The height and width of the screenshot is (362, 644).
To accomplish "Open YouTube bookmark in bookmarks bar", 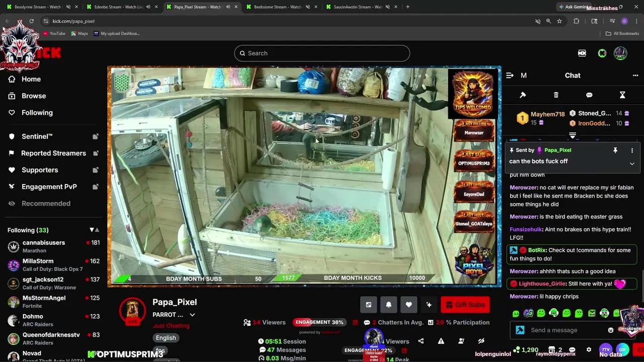I will [x=54, y=34].
